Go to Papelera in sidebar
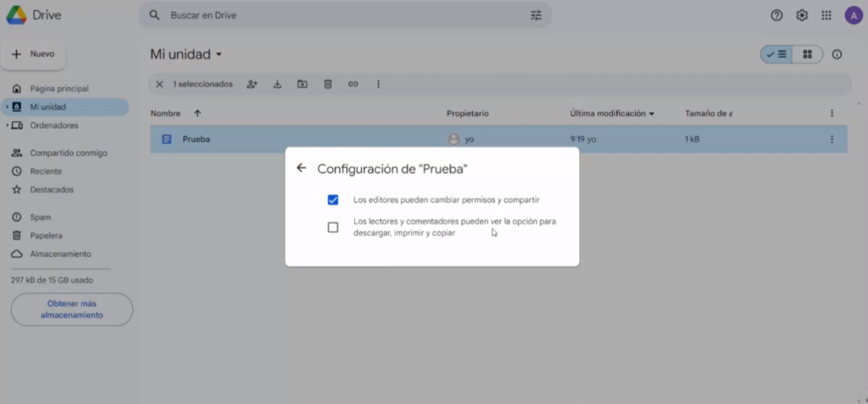Image resolution: width=868 pixels, height=404 pixels. 46,235
